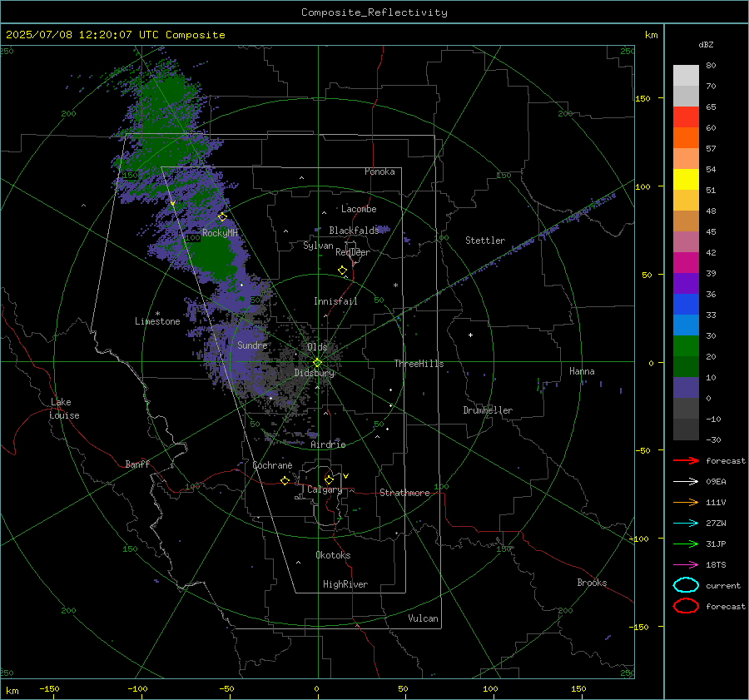The height and width of the screenshot is (700, 749).
Task: Click the yellow diamond marker below Cochrane
Action: tap(285, 481)
